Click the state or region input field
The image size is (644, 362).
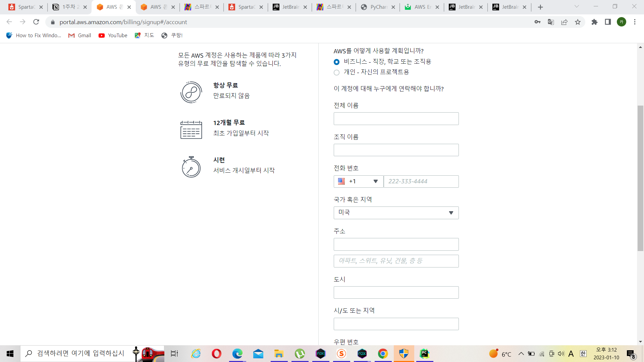pos(396,324)
